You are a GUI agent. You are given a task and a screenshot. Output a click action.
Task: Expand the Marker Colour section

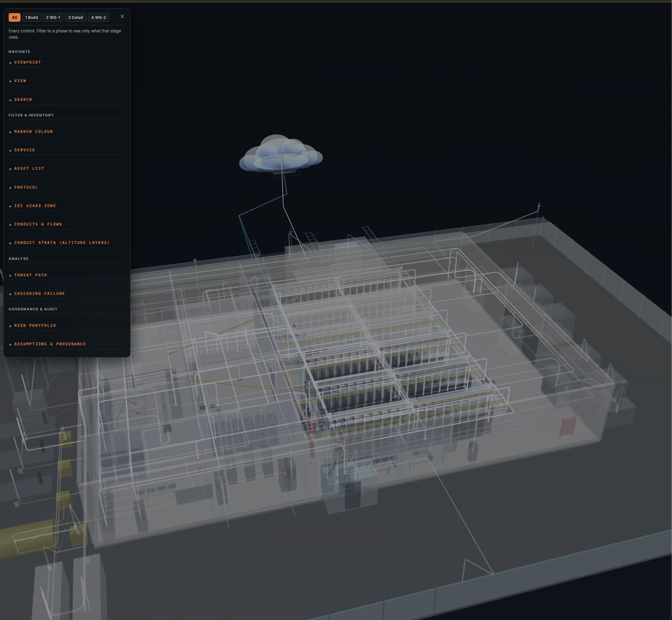67,131
